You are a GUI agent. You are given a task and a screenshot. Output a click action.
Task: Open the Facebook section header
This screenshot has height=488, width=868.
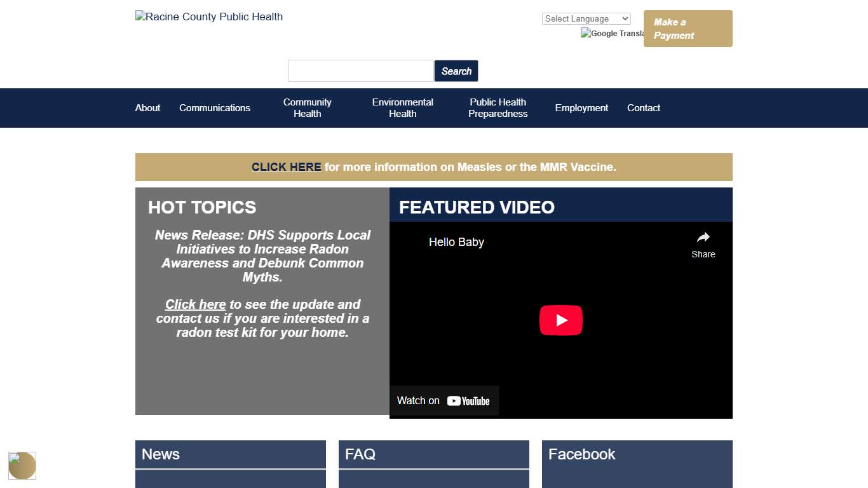click(581, 454)
